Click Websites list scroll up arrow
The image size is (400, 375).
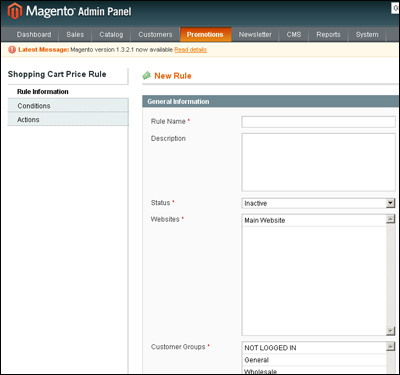click(390, 219)
